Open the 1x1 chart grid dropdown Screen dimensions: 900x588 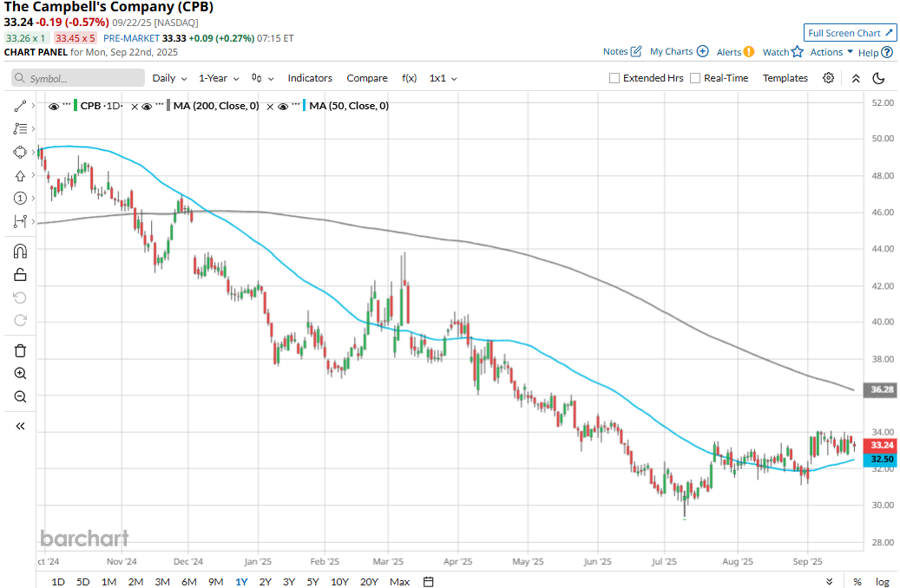(443, 78)
